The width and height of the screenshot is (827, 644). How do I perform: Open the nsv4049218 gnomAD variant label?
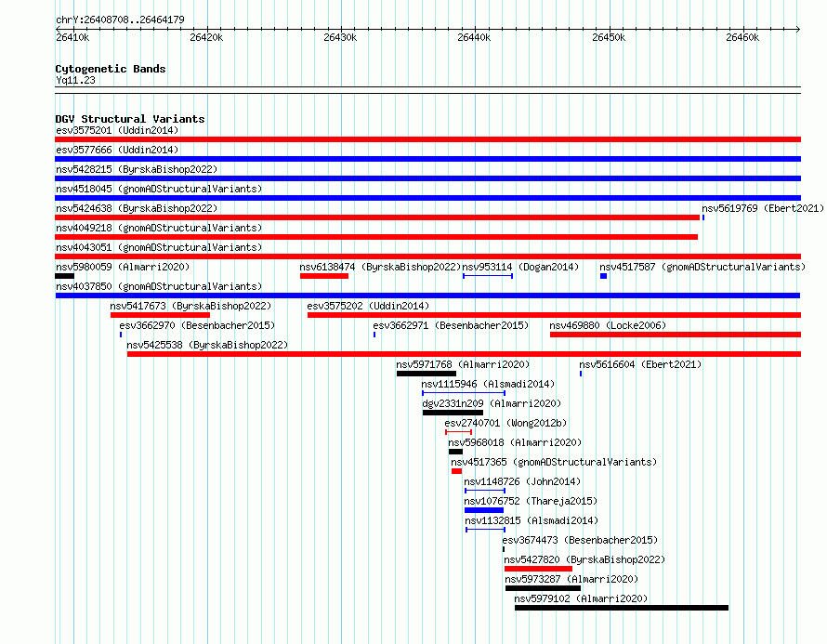[159, 228]
